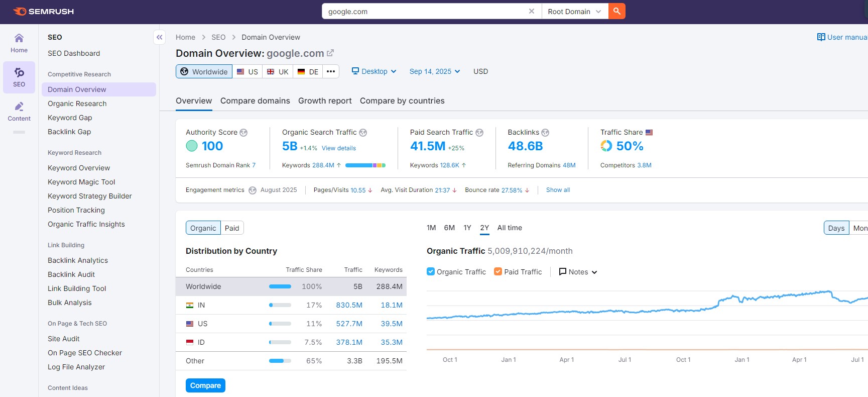The width and height of the screenshot is (868, 397).
Task: Click the orange search magnifier button
Action: (616, 11)
